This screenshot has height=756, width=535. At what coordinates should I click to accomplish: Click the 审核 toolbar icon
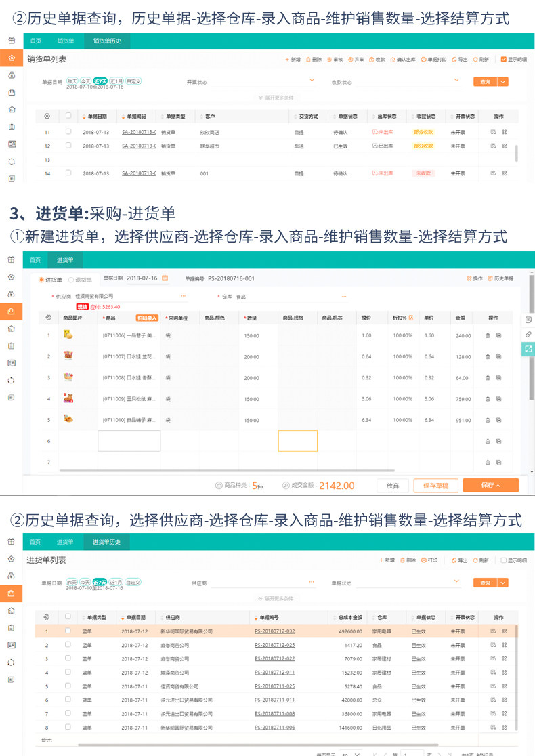330,60
